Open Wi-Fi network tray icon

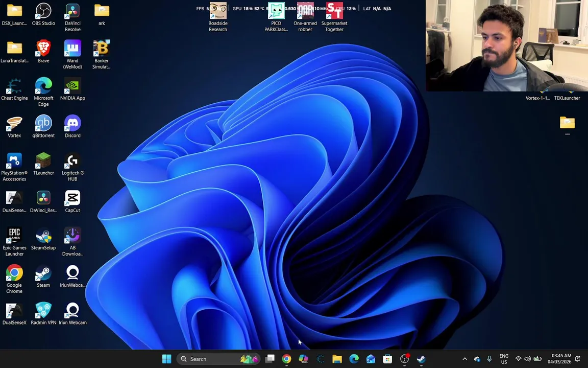[x=518, y=359]
